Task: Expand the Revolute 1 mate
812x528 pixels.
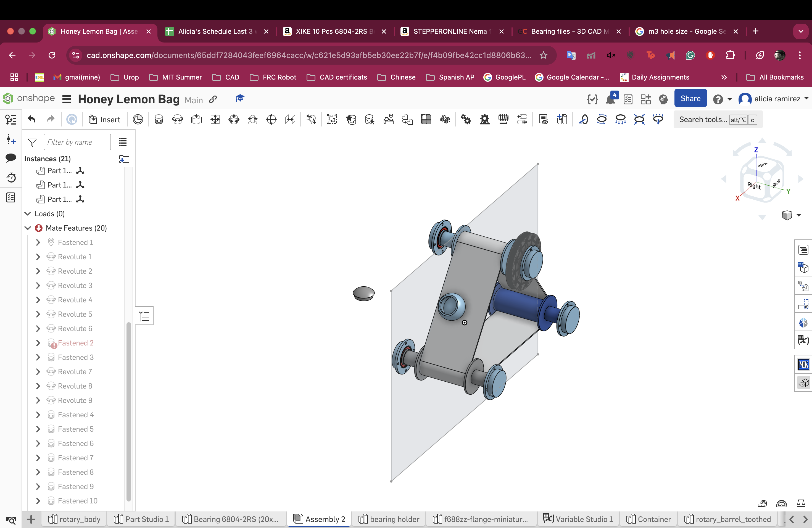Action: [38, 257]
